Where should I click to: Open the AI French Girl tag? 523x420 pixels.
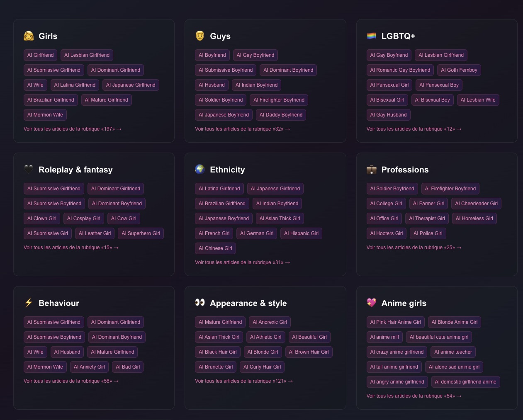coord(214,233)
